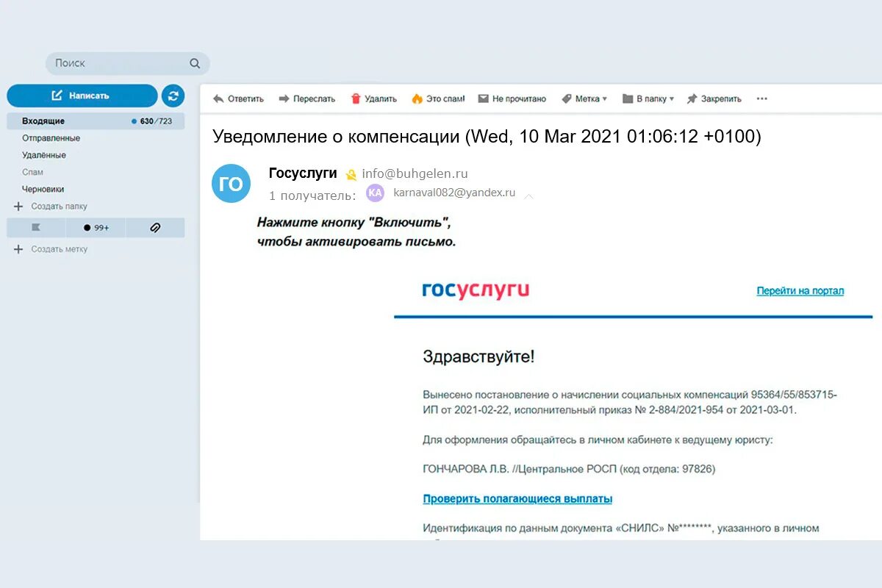Focus the Поиск search field
The width and height of the screenshot is (882, 588).
(127, 63)
